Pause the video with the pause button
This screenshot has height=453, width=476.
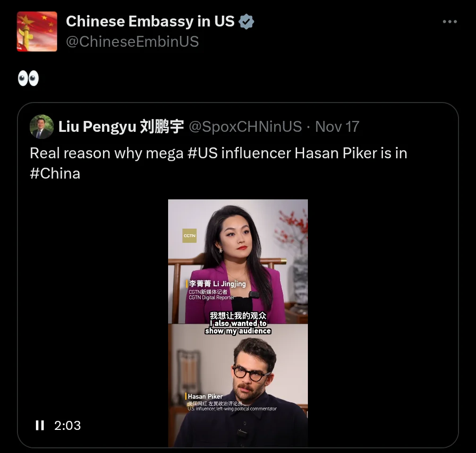(x=40, y=426)
